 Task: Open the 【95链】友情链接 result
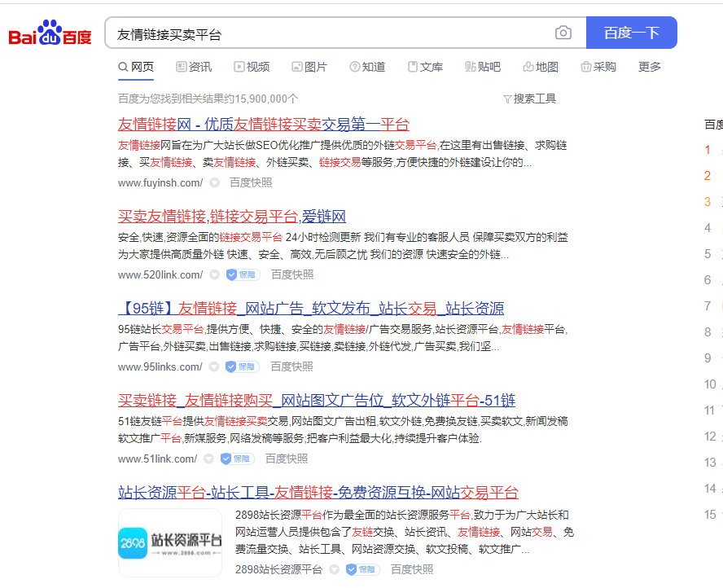311,308
